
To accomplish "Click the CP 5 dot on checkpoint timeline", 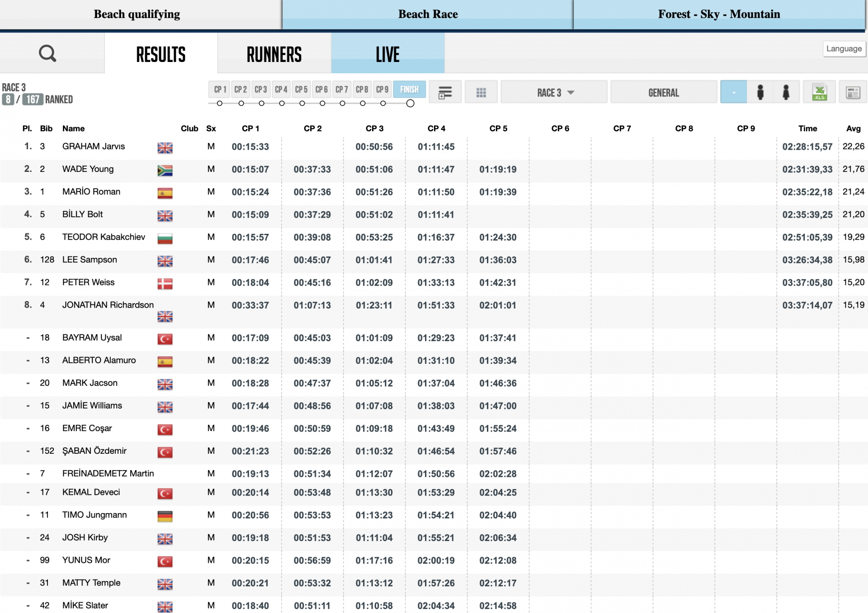I will point(302,104).
